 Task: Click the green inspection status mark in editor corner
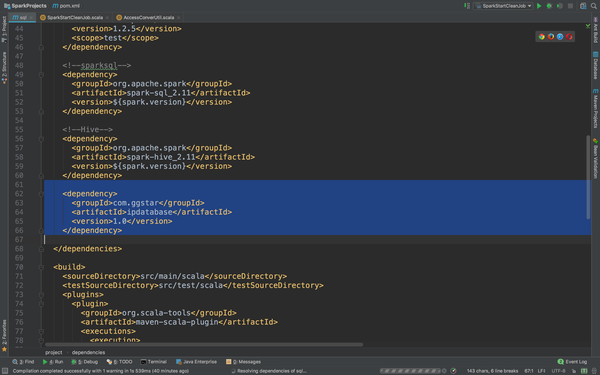click(588, 26)
